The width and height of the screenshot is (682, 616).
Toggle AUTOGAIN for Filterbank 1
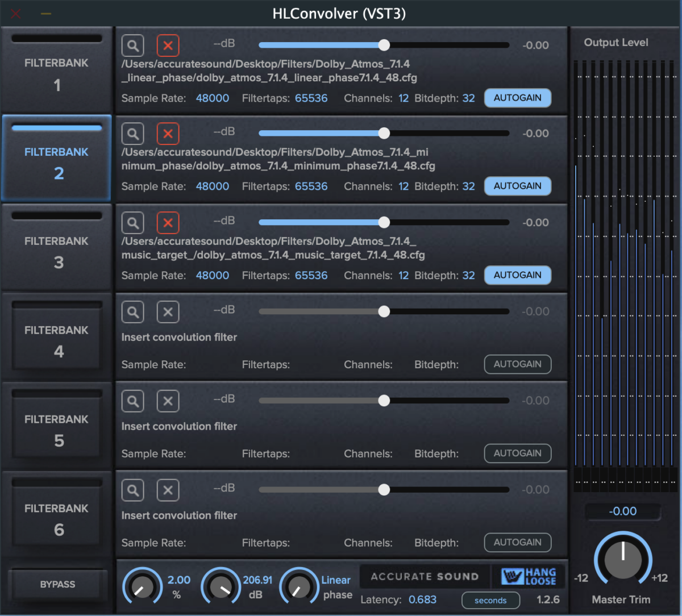coord(517,98)
